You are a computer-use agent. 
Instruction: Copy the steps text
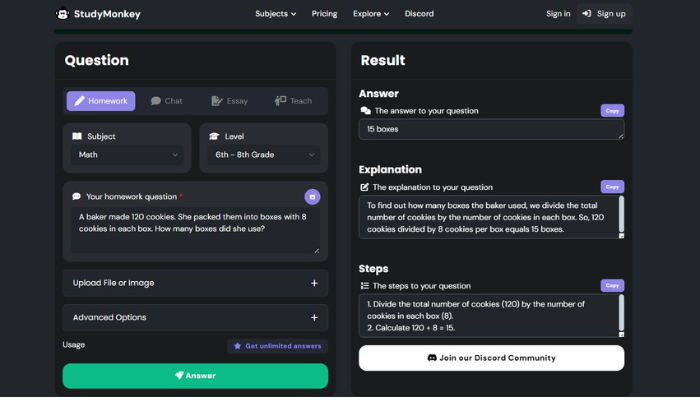click(x=612, y=285)
